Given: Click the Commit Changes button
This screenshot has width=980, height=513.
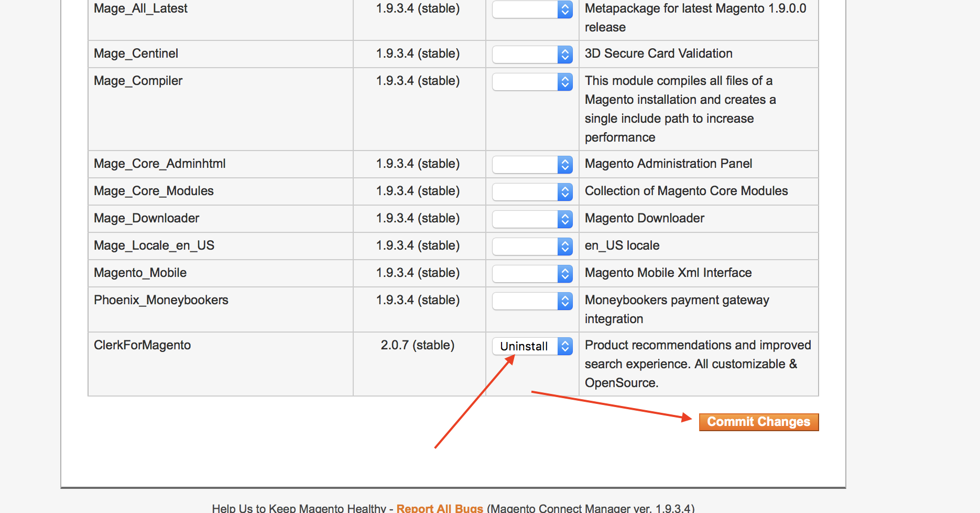Looking at the screenshot, I should pyautogui.click(x=758, y=422).
